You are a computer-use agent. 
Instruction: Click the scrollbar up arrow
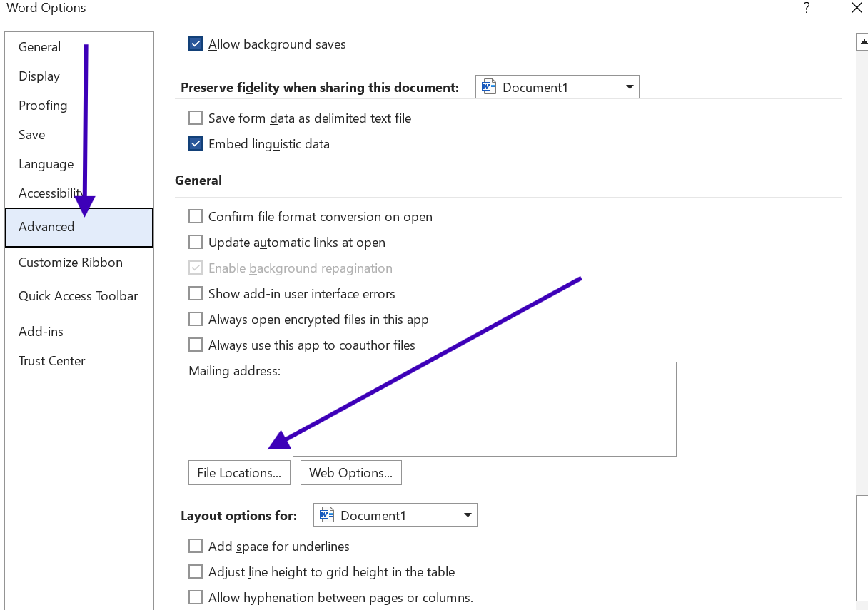[862, 42]
